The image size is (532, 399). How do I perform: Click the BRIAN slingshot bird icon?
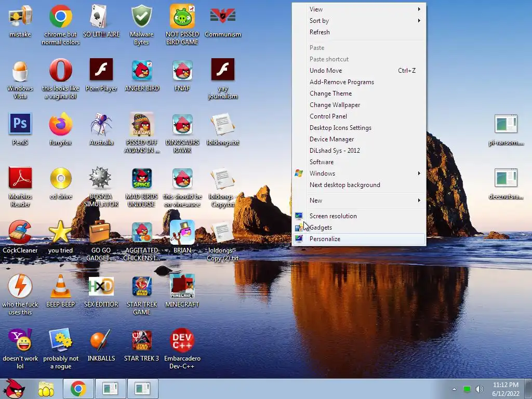[182, 237]
